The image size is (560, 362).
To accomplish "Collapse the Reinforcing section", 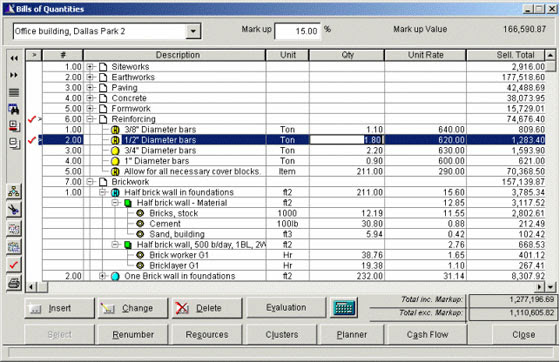I will 90,119.
